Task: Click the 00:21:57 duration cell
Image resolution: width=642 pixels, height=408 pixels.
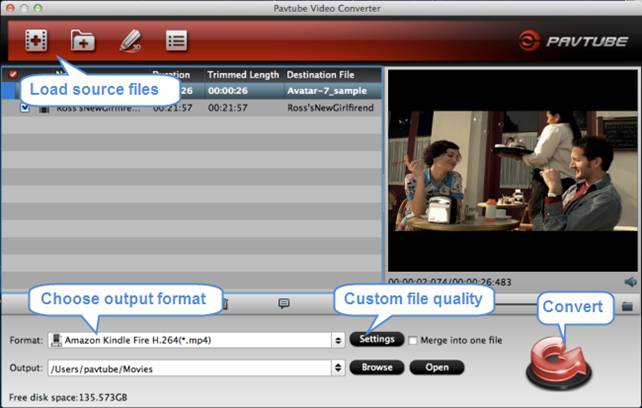Action: tap(172, 108)
